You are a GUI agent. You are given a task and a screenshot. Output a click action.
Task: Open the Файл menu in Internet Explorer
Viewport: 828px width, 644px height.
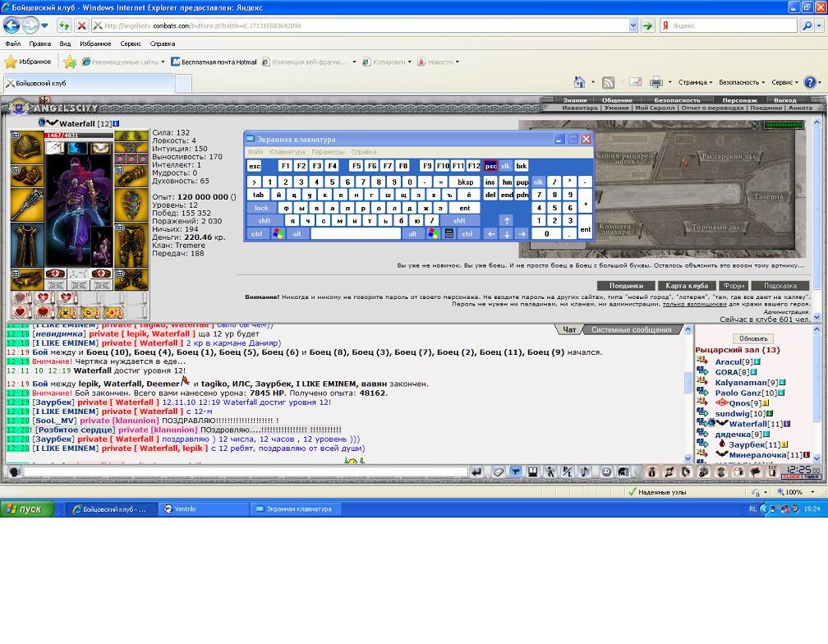coord(12,44)
